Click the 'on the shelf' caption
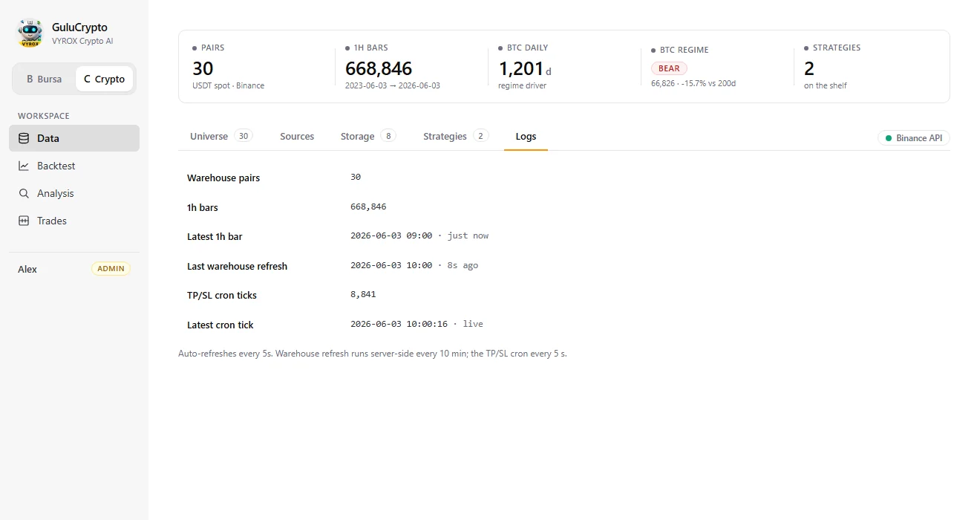Viewport: 980px width, 520px height. click(826, 85)
